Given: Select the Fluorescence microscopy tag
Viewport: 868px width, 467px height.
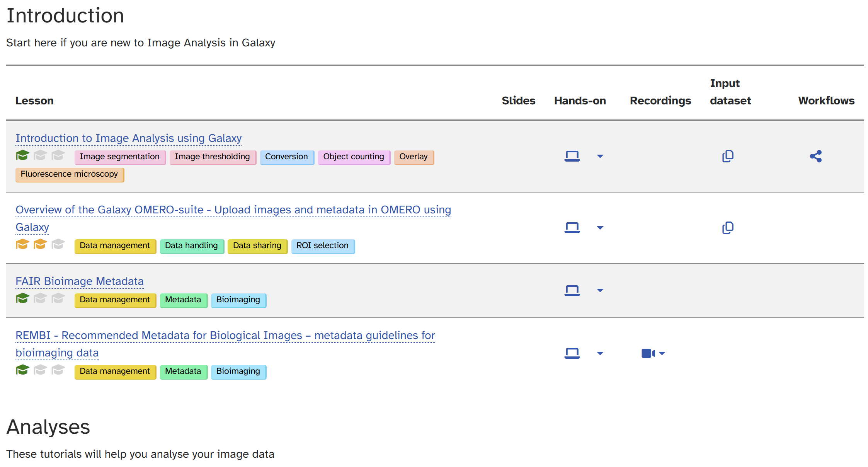Looking at the screenshot, I should [x=69, y=174].
